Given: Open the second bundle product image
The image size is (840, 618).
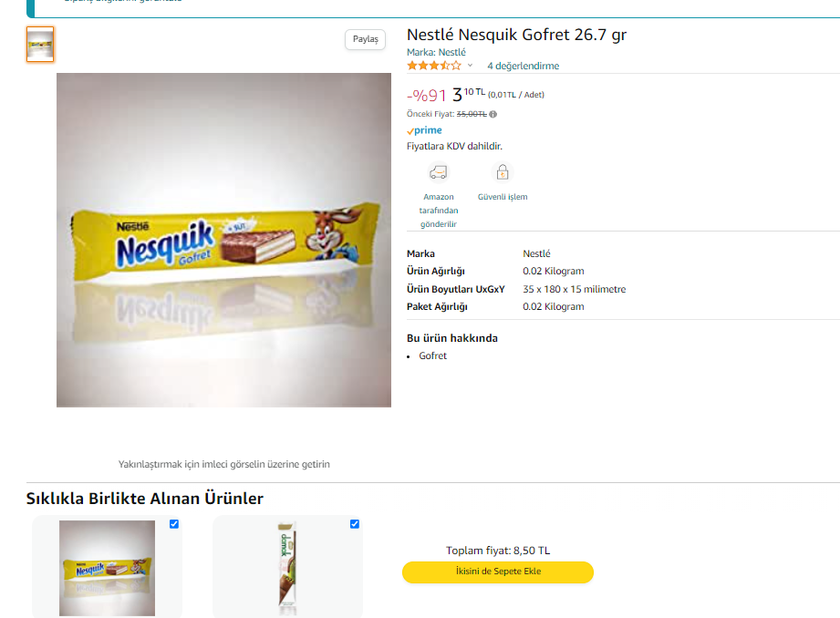Looking at the screenshot, I should click(x=287, y=568).
